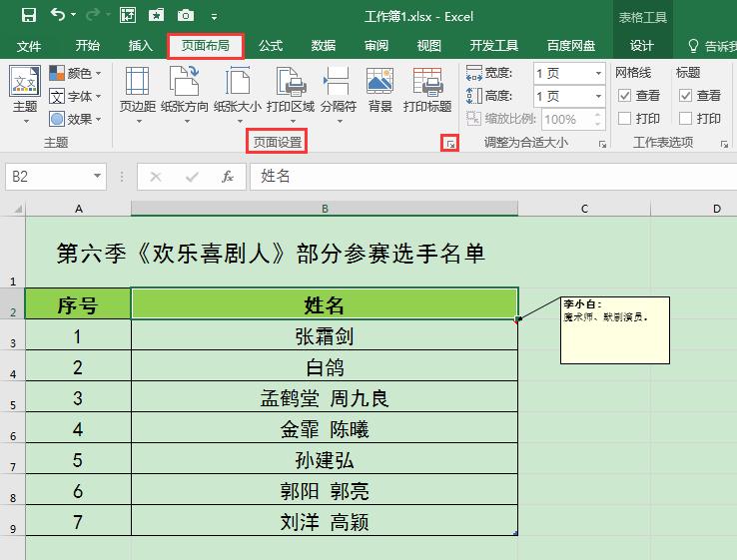
Task: Click into the formula bar showing 姓名
Action: [x=493, y=177]
